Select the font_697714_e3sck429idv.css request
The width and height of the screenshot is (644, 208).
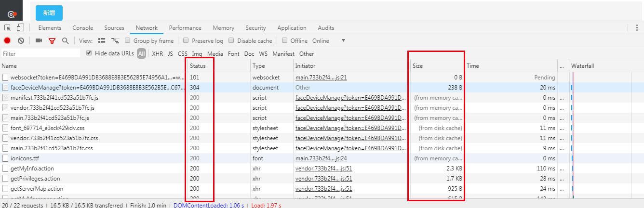tap(322, 128)
